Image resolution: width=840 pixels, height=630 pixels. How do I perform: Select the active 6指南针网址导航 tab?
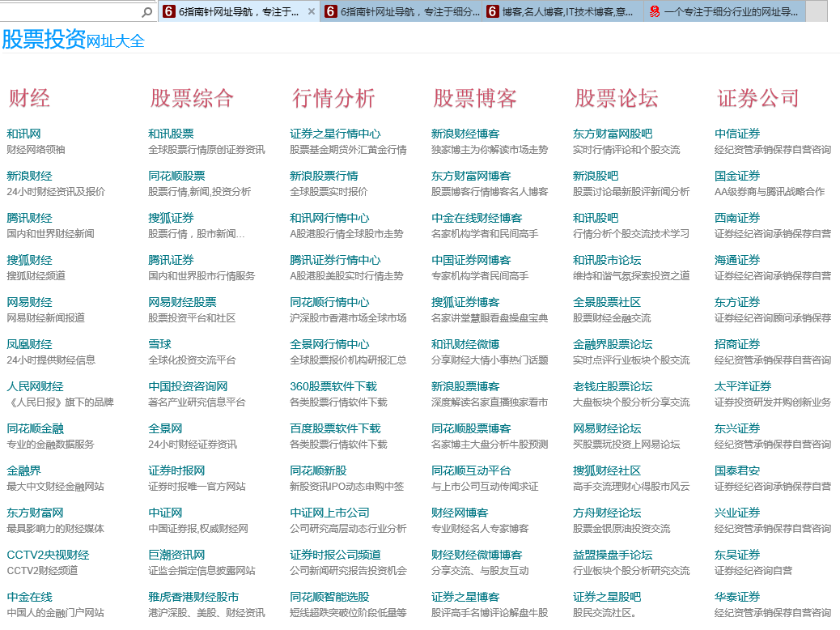pos(239,11)
